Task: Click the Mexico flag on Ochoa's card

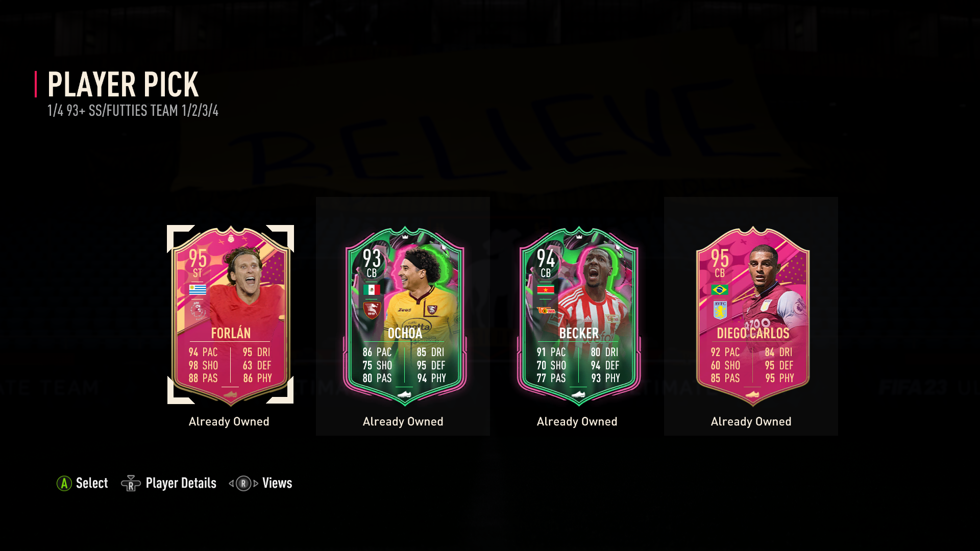Action: point(372,290)
